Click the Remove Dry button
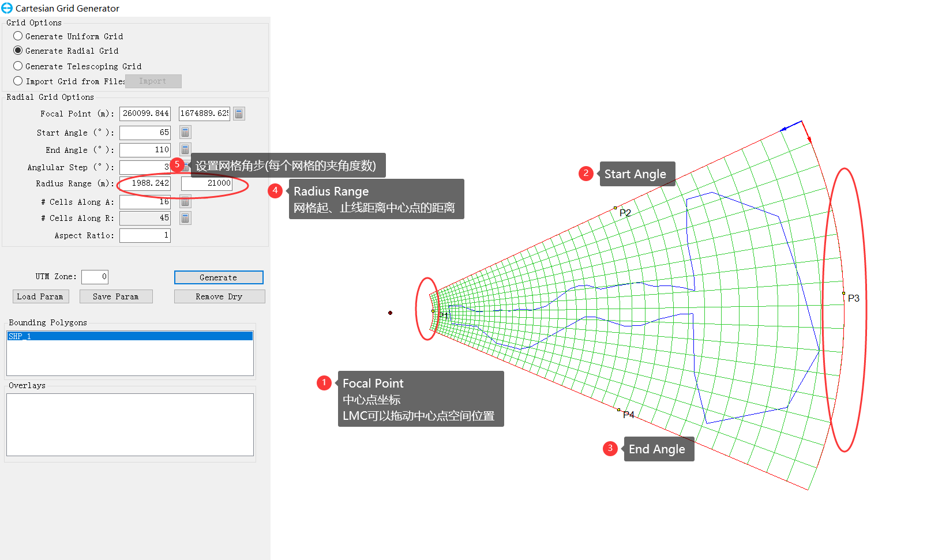The height and width of the screenshot is (560, 927). coord(219,296)
